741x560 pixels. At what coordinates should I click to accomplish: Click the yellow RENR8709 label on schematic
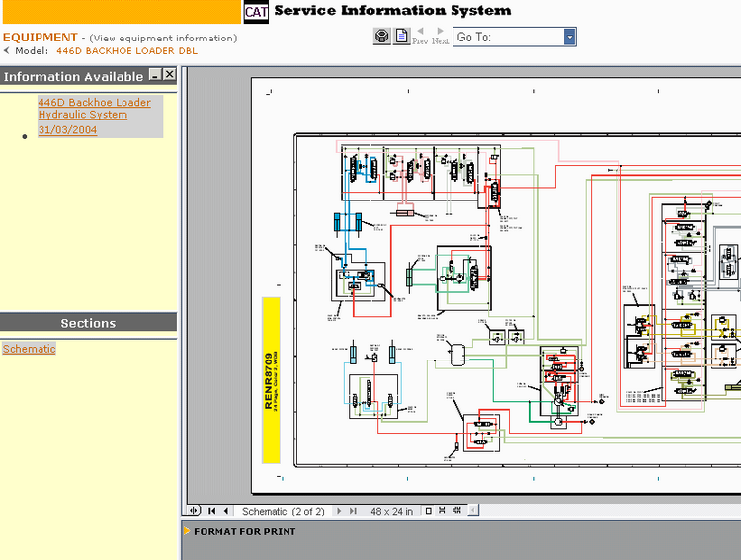pos(272,380)
